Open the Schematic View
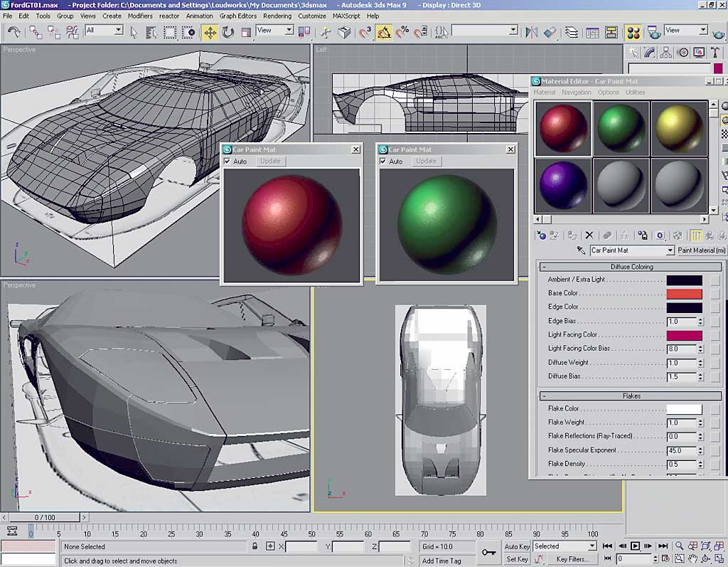Image resolution: width=728 pixels, height=567 pixels. 611,32
